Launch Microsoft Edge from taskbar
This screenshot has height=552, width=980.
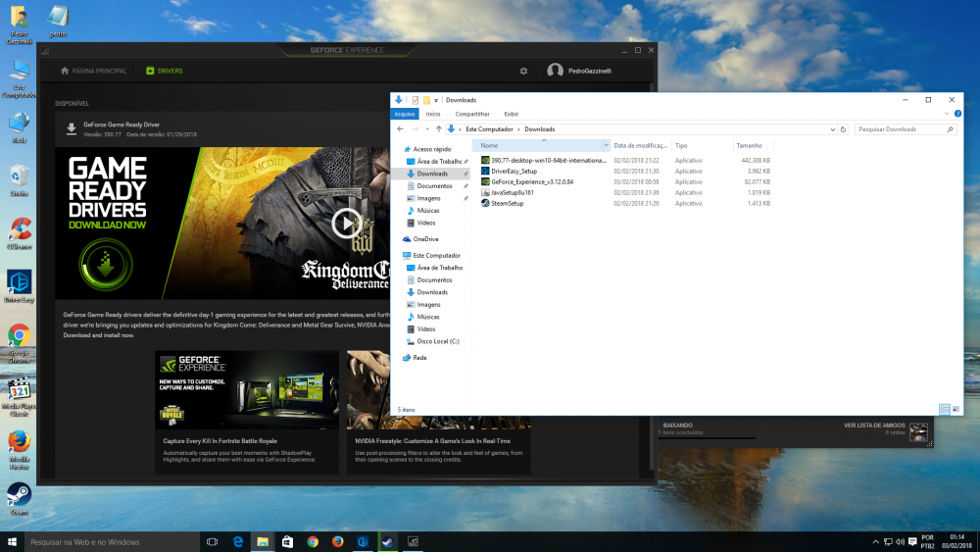pyautogui.click(x=237, y=542)
